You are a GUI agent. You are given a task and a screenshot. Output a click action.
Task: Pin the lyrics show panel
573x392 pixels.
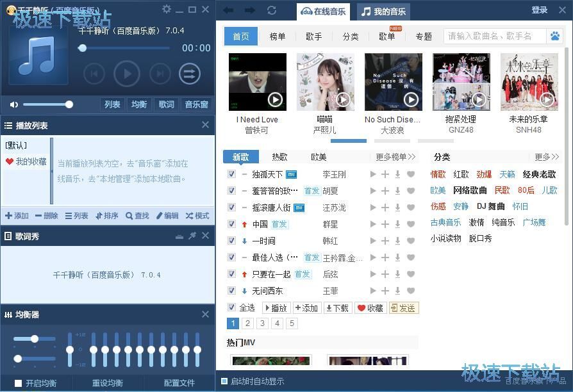[x=192, y=236]
